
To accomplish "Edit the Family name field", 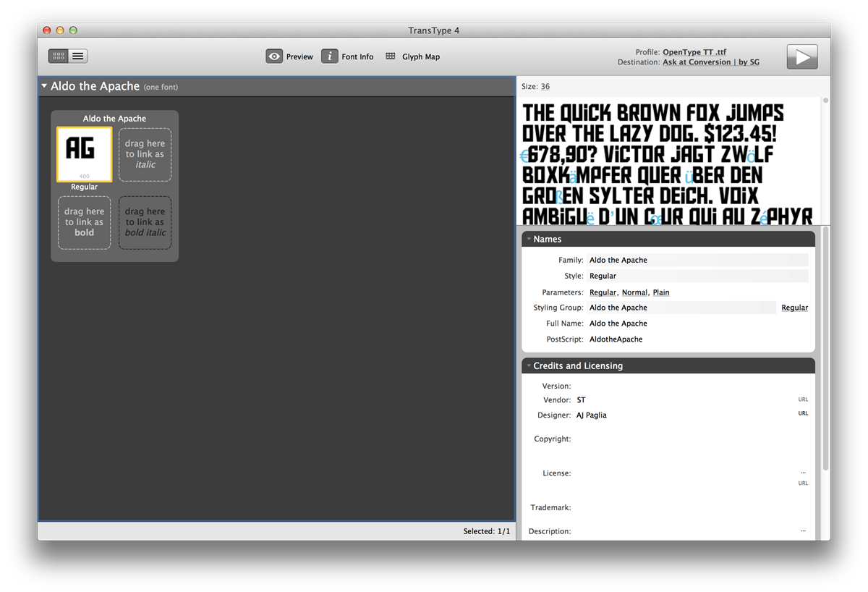I will tap(697, 260).
